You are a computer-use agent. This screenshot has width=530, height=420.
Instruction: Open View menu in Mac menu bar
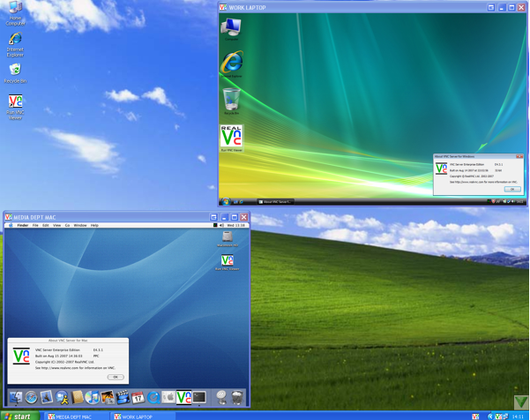[x=56, y=225]
